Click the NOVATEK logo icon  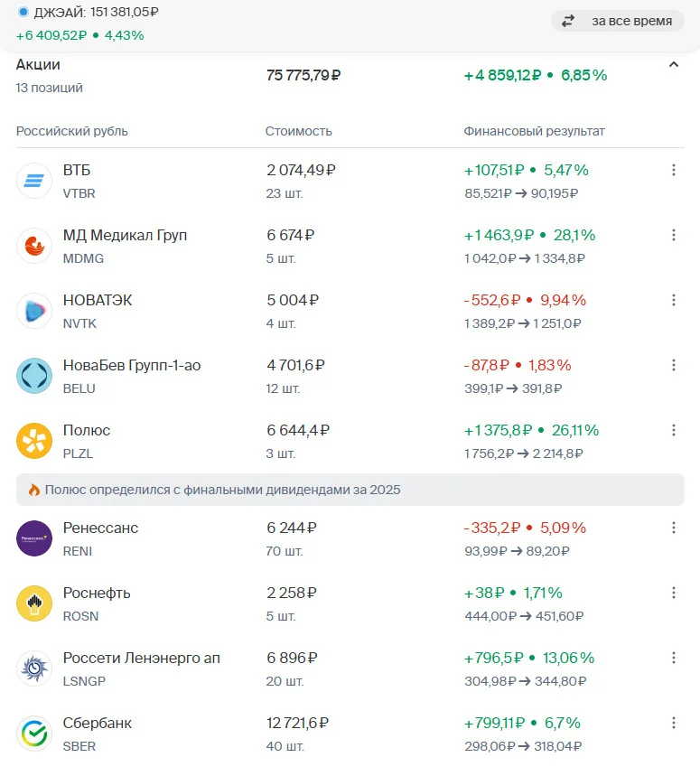[34, 311]
